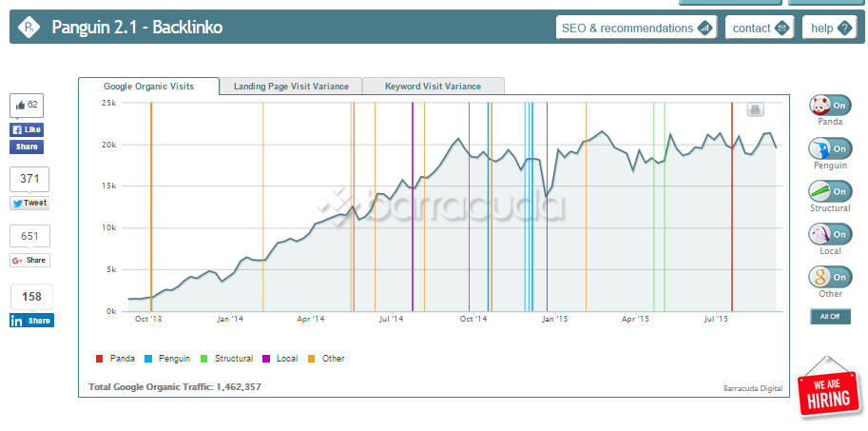The height and width of the screenshot is (431, 868).
Task: Click the LinkedIn share count 158
Action: coord(31,297)
